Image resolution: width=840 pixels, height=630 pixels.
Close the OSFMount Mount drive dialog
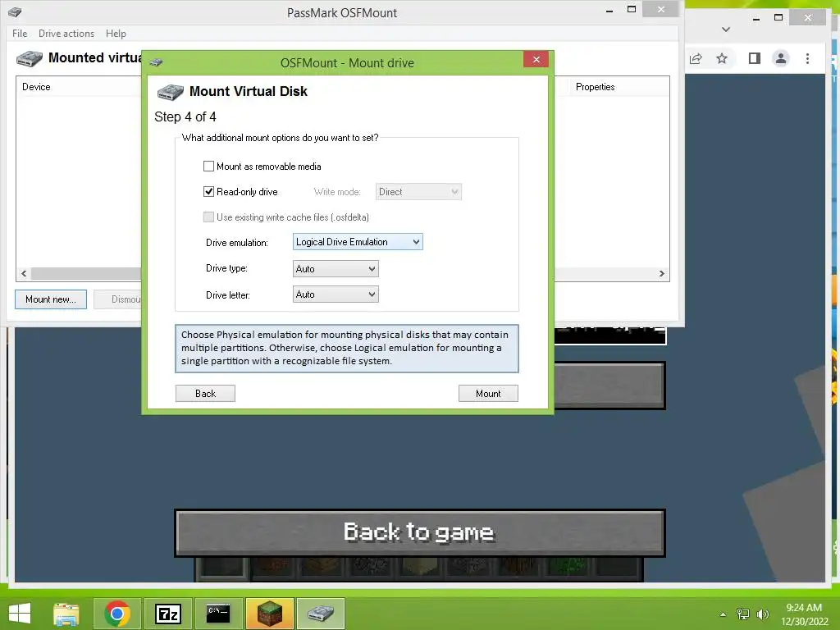coord(536,59)
